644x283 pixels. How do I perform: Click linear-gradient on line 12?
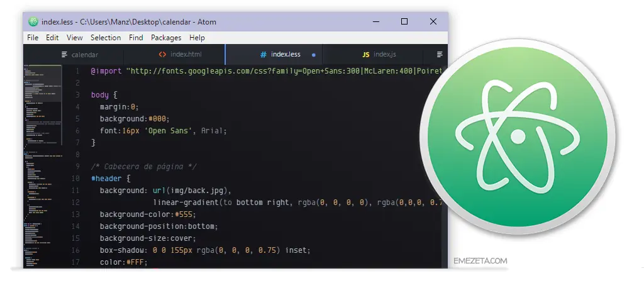186,203
